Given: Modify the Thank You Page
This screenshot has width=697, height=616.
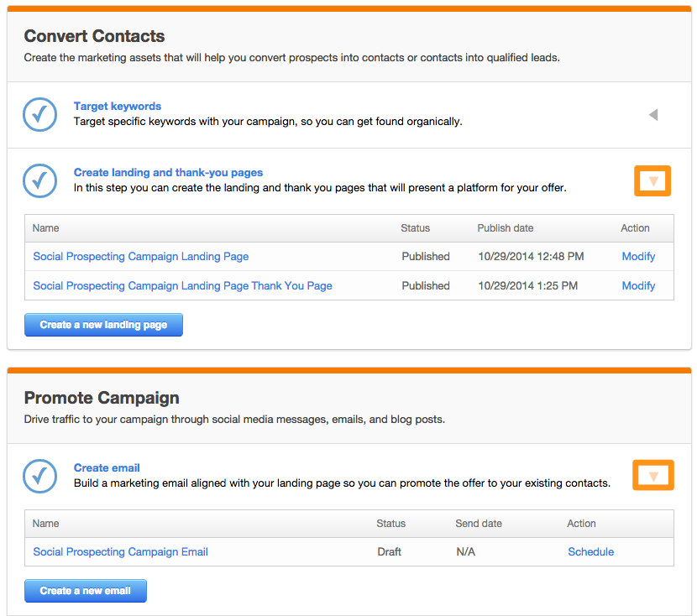Looking at the screenshot, I should (x=638, y=286).
